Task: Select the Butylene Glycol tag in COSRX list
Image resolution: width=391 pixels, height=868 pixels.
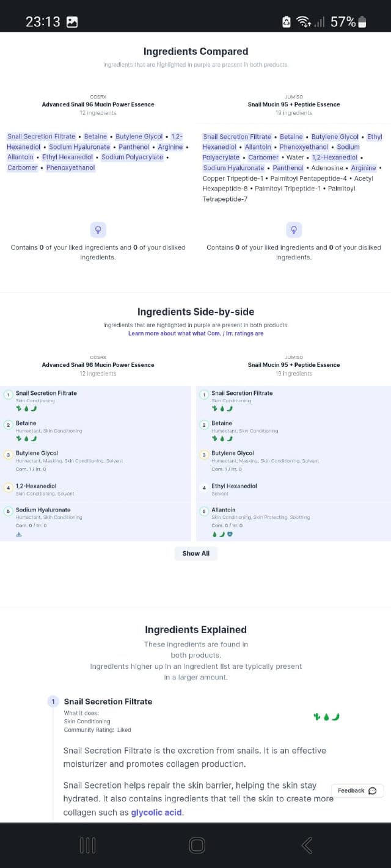Action: pyautogui.click(x=139, y=137)
